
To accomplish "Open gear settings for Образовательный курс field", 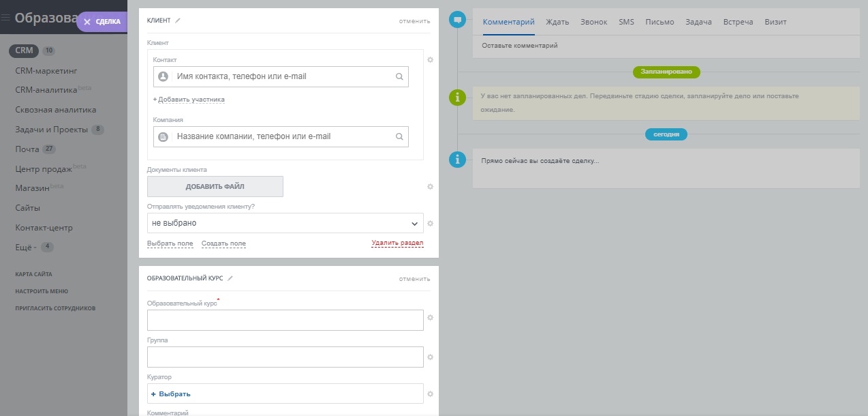I will pos(430,318).
